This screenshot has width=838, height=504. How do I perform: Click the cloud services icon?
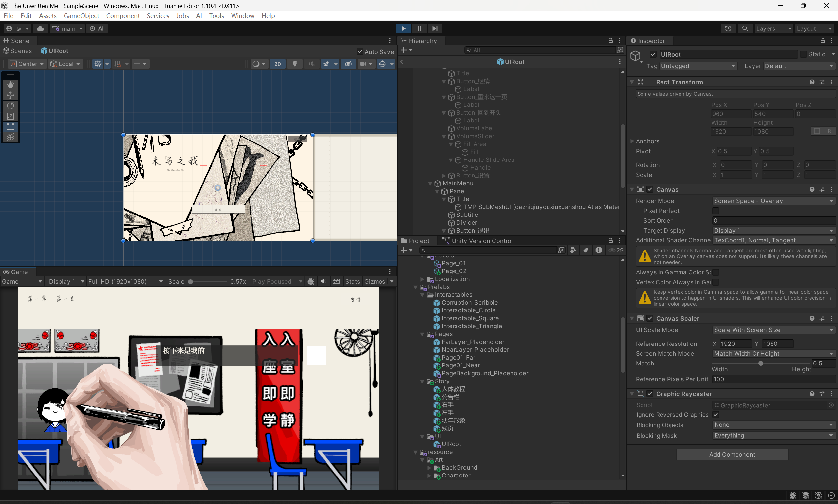click(40, 28)
